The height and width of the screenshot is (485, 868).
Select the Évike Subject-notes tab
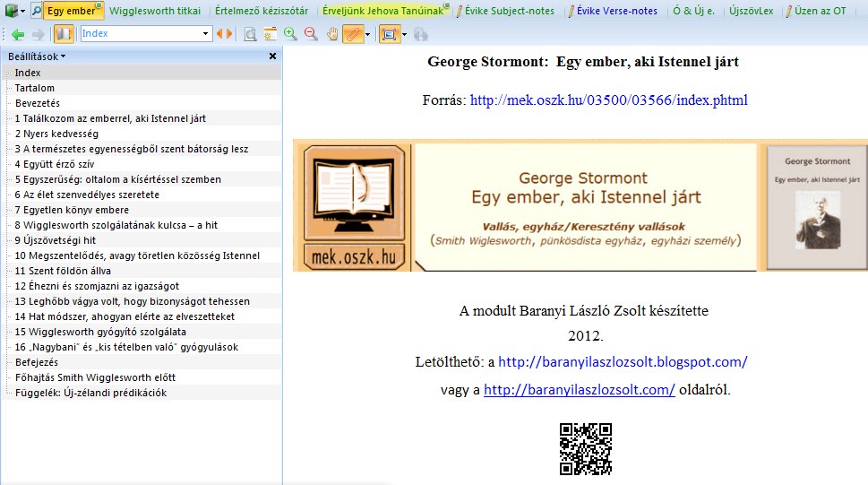(x=505, y=11)
